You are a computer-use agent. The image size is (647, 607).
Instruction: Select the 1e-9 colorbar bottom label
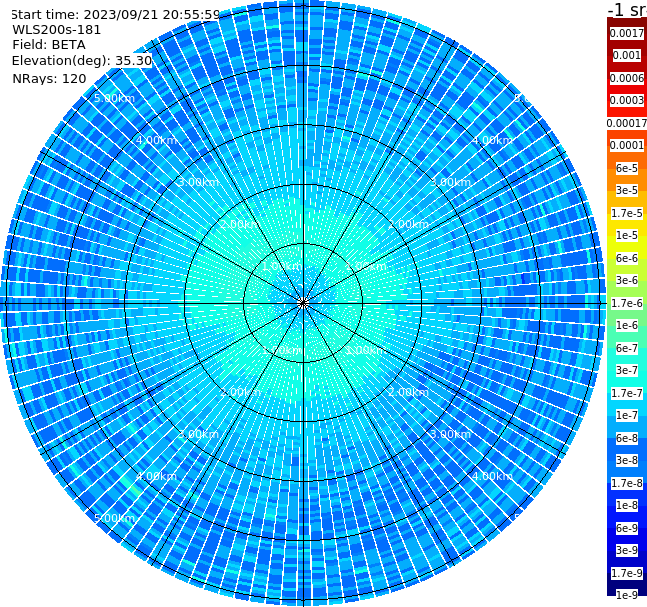(x=626, y=595)
